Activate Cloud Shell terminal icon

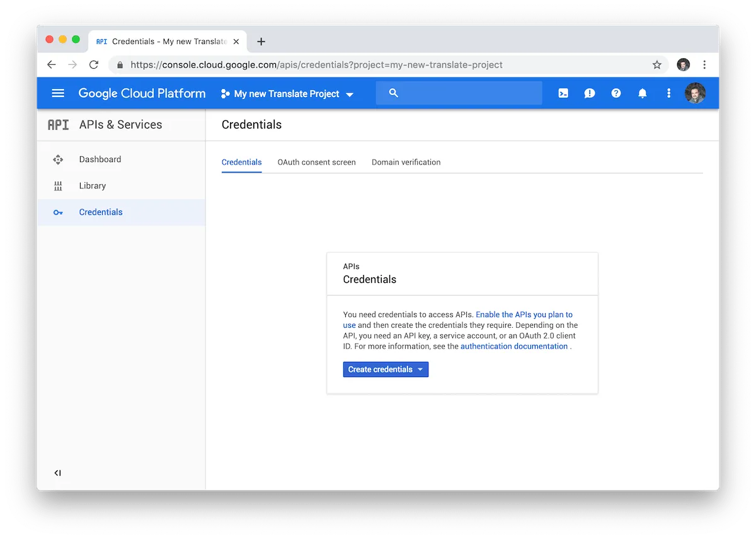click(563, 93)
